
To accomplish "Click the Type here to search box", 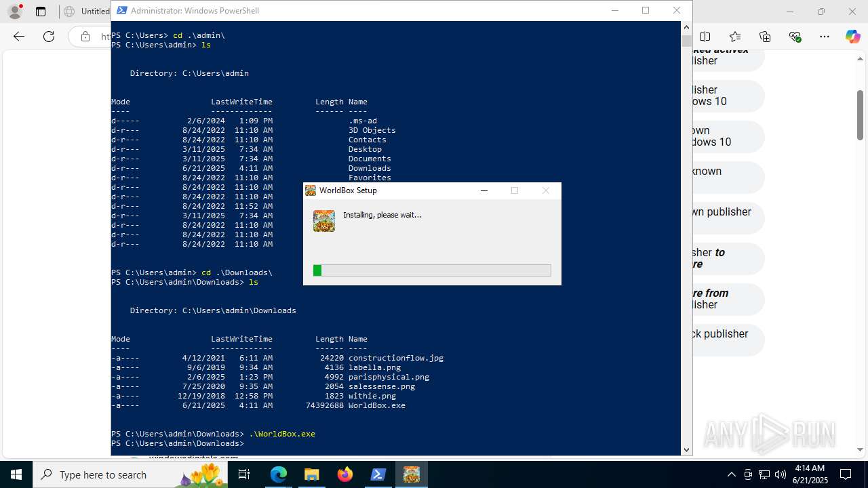I will [131, 474].
